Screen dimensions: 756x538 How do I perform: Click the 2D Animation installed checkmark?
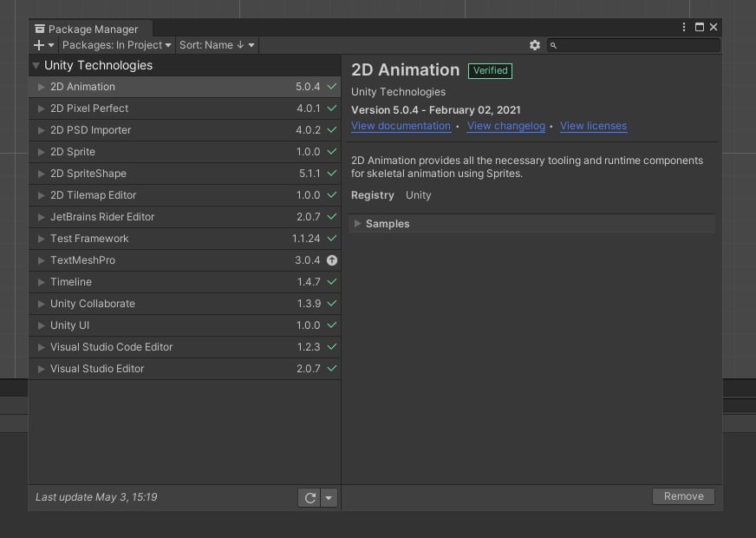click(x=332, y=87)
